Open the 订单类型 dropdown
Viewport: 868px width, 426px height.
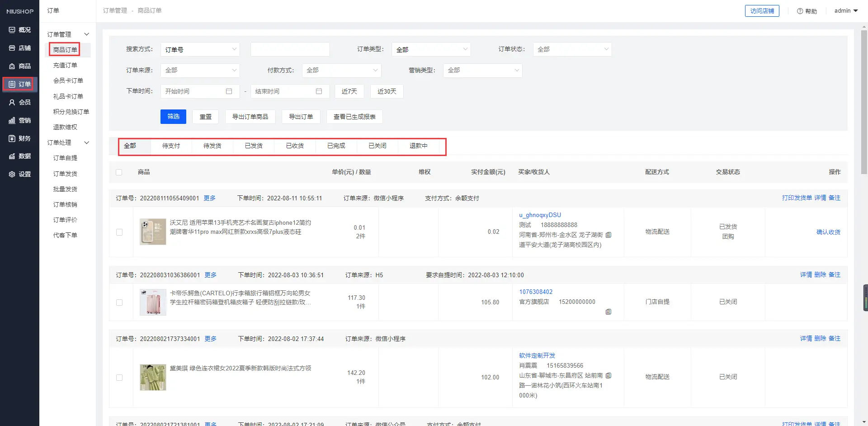click(x=431, y=49)
